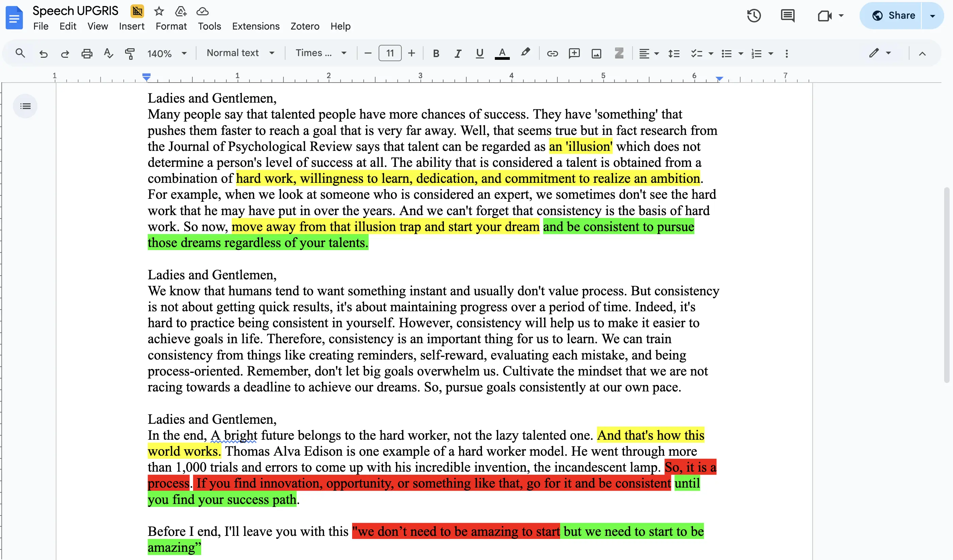Screen dimensions: 953x560
Task: Click the insert link icon
Action: 552,53
